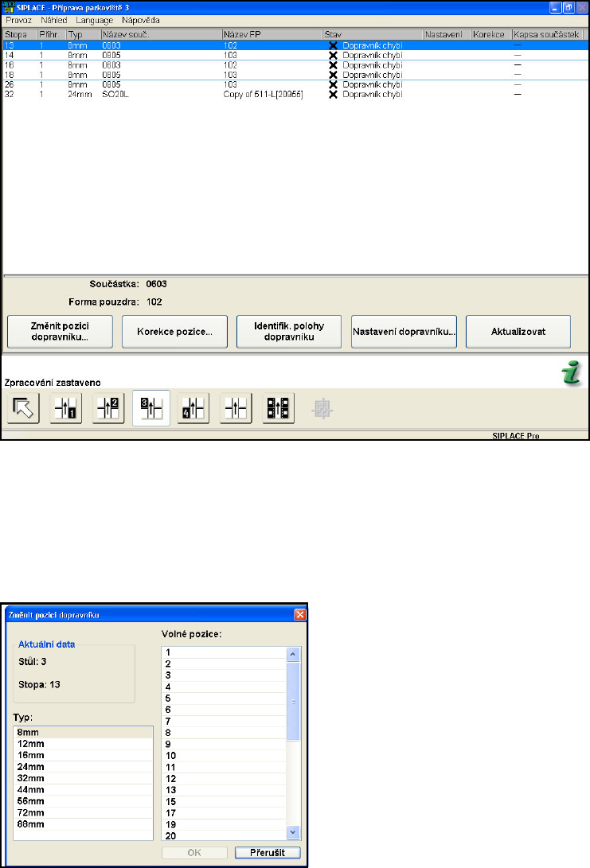Click the Aktualizovat button
The width and height of the screenshot is (590, 868).
point(518,332)
